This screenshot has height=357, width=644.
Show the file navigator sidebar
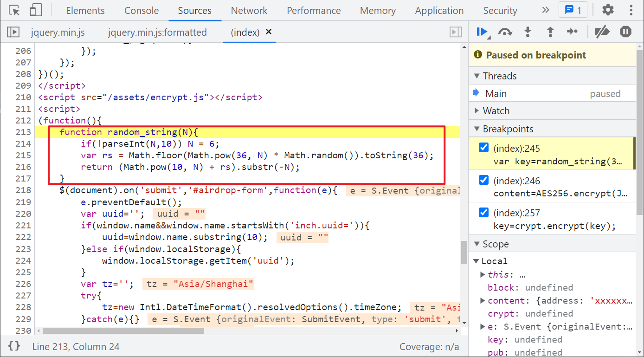tap(13, 32)
